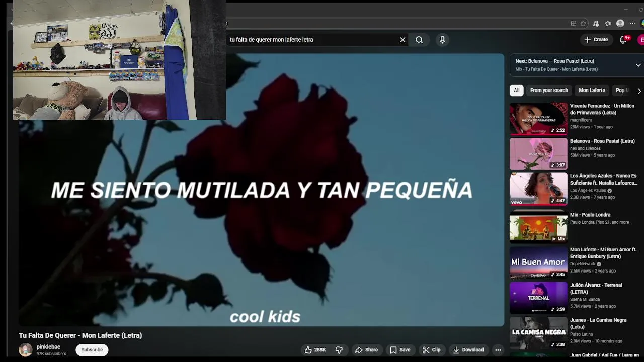This screenshot has width=644, height=362.
Task: Expand the Next: Belanova queue panel
Action: tap(638, 65)
